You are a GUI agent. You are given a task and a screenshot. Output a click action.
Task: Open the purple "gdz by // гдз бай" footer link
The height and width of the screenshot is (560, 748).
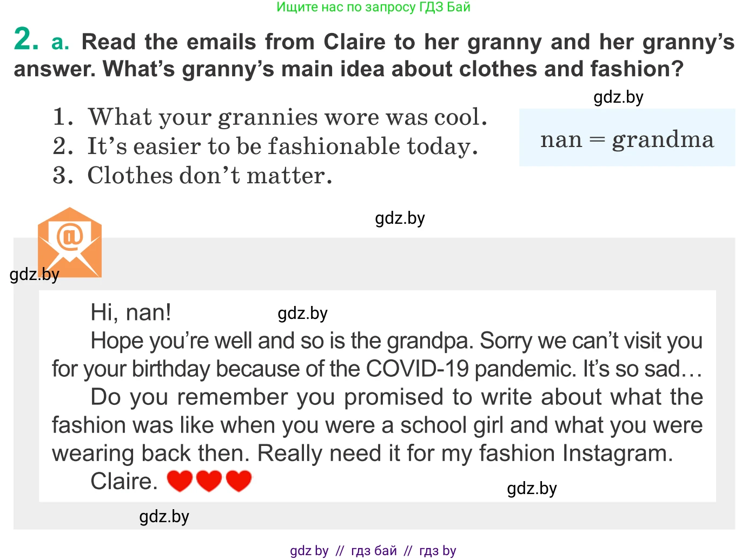tap(373, 550)
